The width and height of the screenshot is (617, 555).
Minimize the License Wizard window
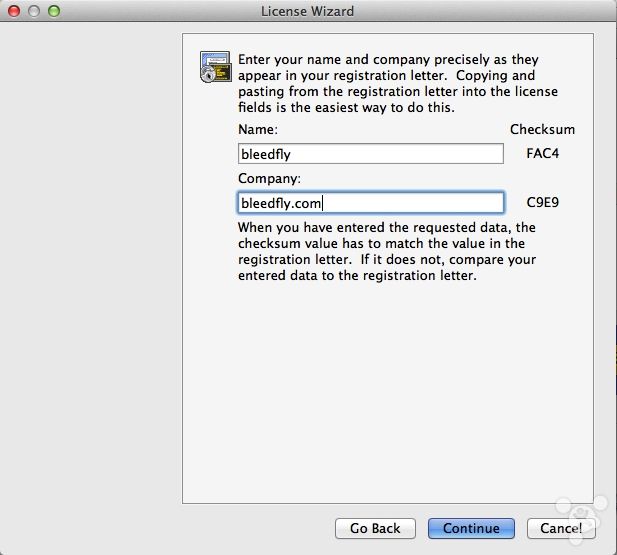click(34, 11)
